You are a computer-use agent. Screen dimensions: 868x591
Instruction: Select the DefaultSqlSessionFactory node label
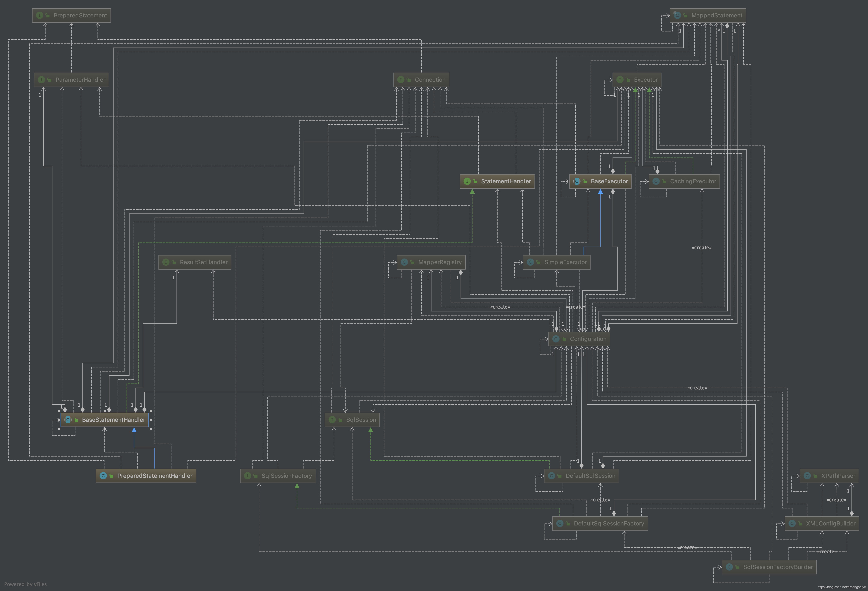pos(609,523)
